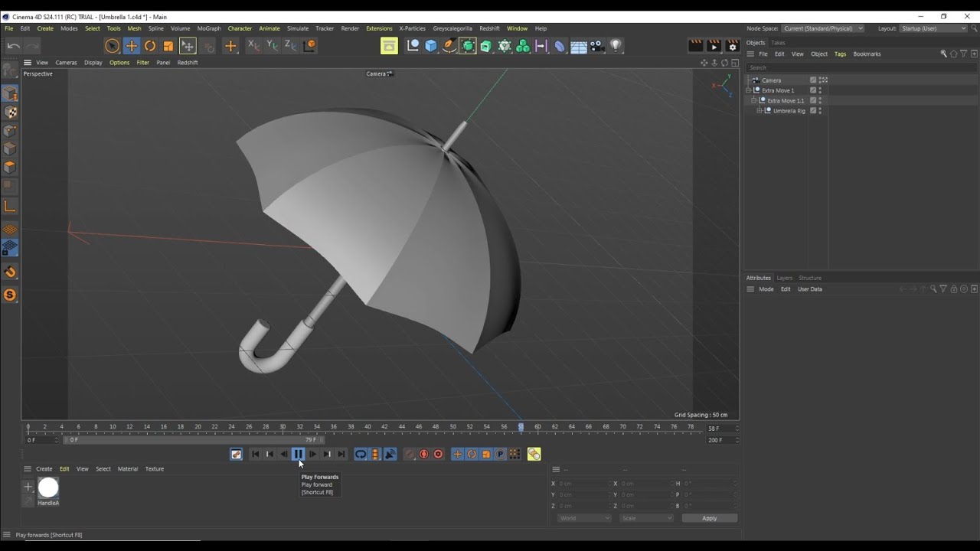Pause playback with the pause button
The height and width of the screenshot is (551, 980).
tap(298, 455)
